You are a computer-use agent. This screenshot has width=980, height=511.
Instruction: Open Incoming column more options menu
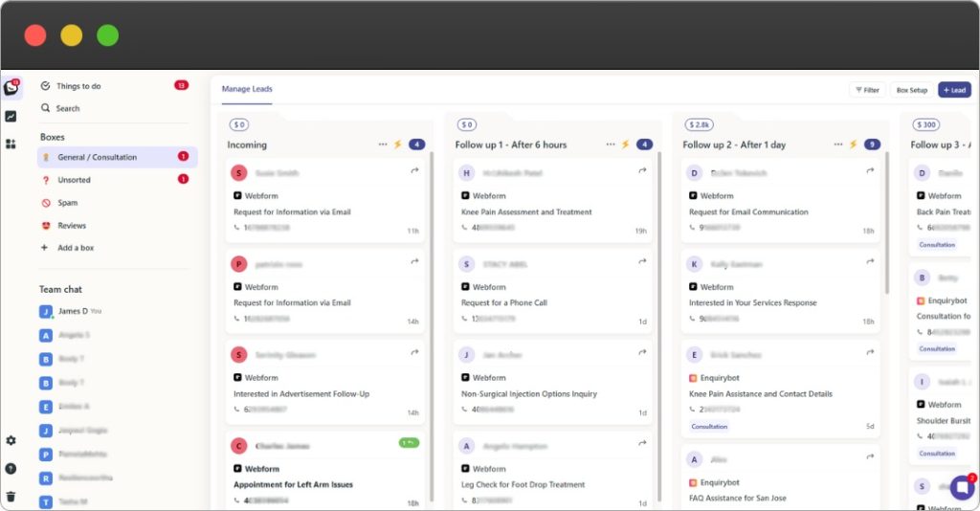click(x=383, y=144)
